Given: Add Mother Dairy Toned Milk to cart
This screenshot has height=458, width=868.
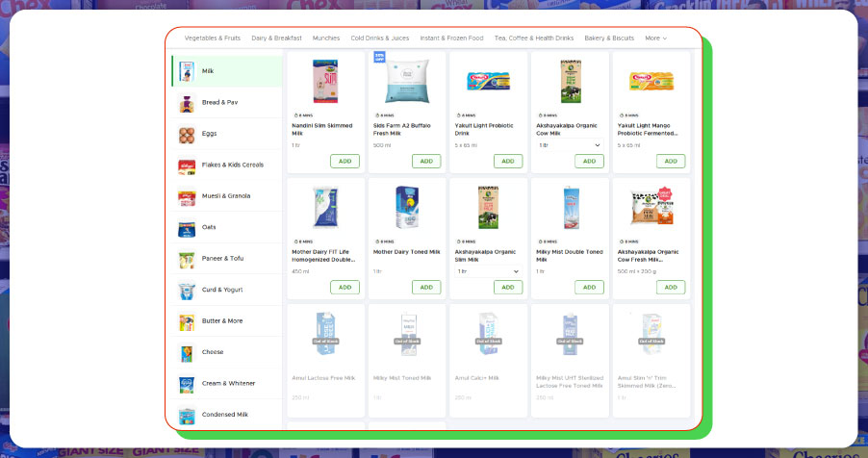Looking at the screenshot, I should tap(426, 287).
